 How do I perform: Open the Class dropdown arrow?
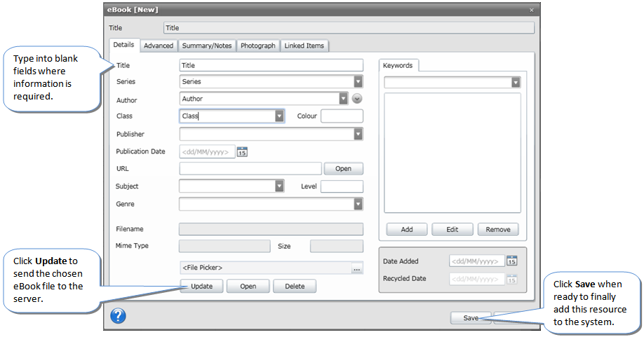[x=279, y=116]
